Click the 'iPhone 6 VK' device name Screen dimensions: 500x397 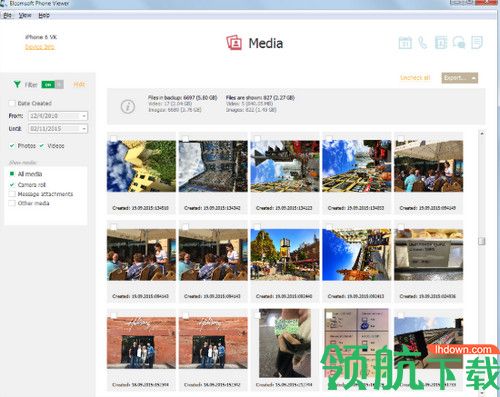click(x=41, y=37)
